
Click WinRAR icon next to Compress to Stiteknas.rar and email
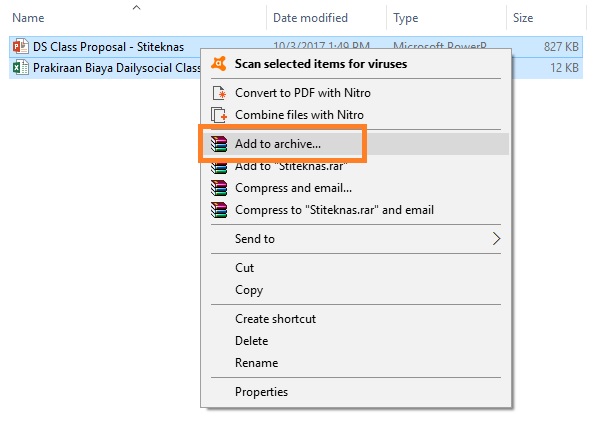point(219,210)
